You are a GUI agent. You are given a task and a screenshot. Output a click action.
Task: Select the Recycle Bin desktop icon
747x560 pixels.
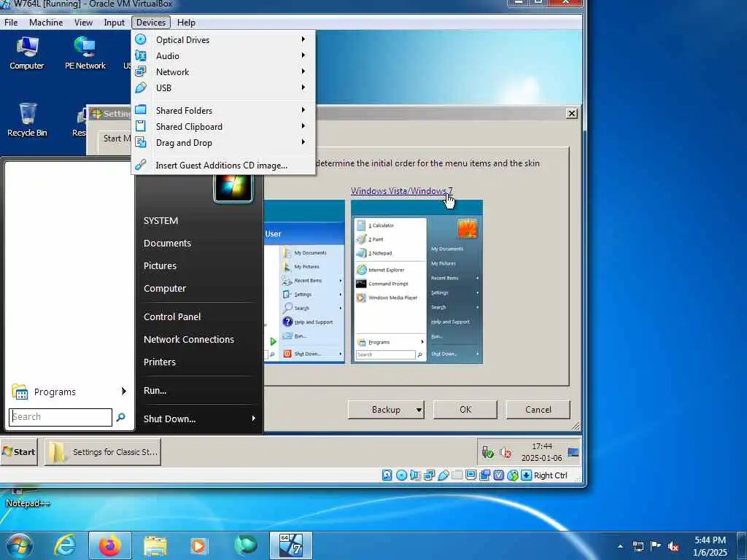click(27, 120)
